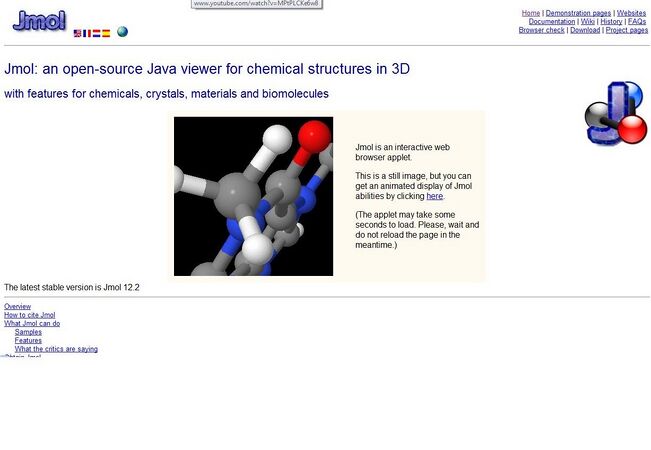Open the Wiki link
The image size is (651, 450).
pyautogui.click(x=587, y=21)
